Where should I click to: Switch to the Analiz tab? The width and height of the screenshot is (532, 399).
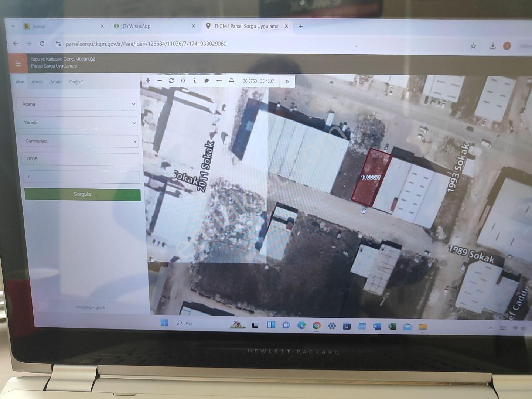click(x=56, y=82)
